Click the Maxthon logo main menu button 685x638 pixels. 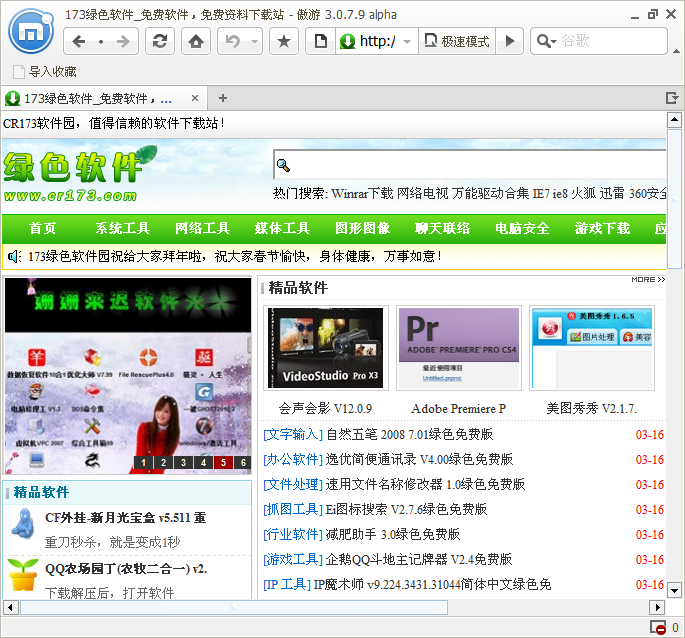(x=31, y=32)
